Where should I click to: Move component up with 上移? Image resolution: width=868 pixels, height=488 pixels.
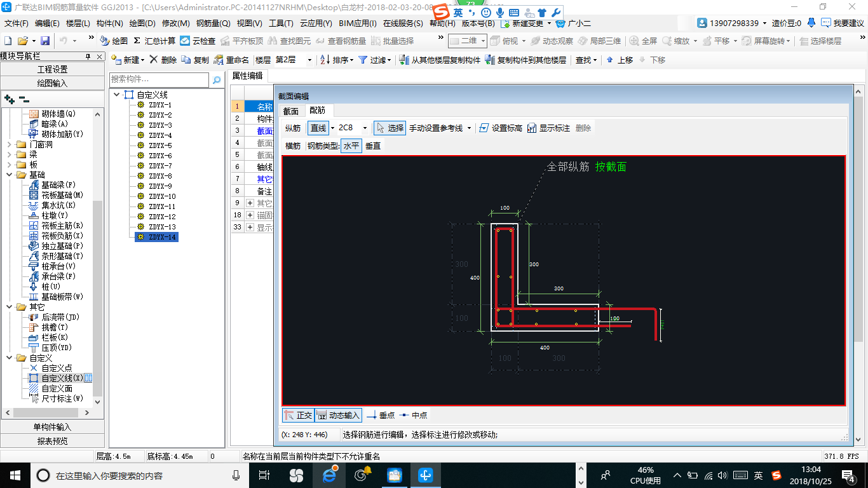(x=620, y=60)
